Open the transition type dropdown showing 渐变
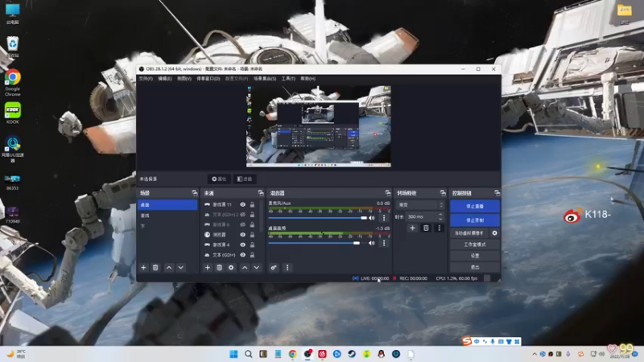Screen dimensions: 644x362 coord(420,205)
